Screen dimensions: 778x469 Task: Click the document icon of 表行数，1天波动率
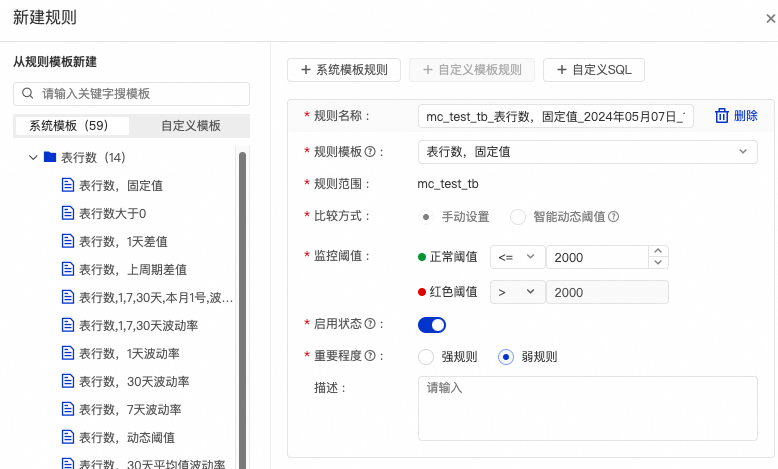coord(67,353)
